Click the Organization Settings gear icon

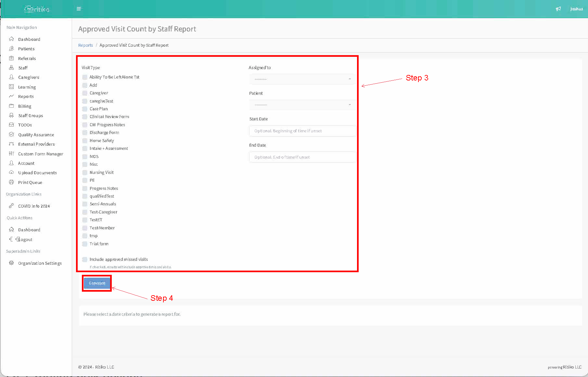pyautogui.click(x=11, y=263)
